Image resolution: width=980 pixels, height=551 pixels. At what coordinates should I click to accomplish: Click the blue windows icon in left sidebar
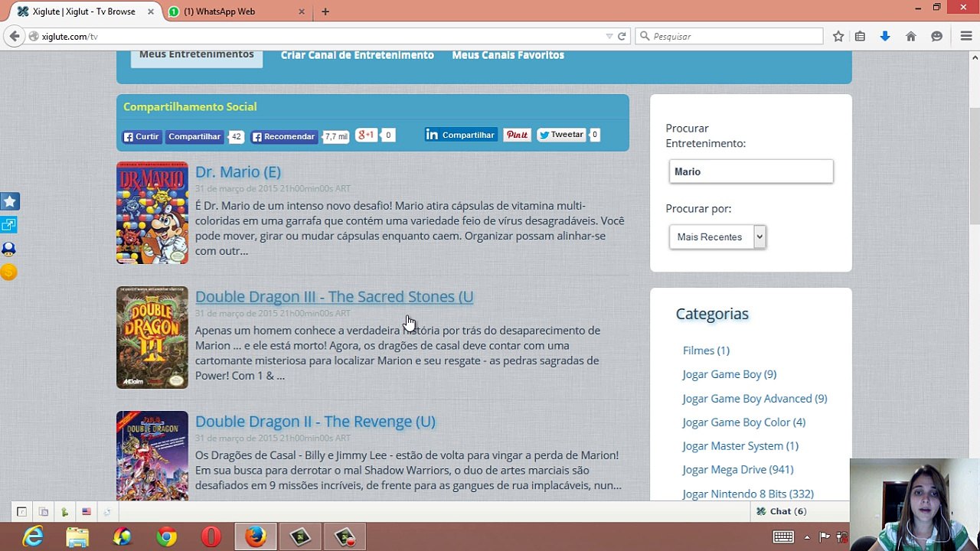9,224
